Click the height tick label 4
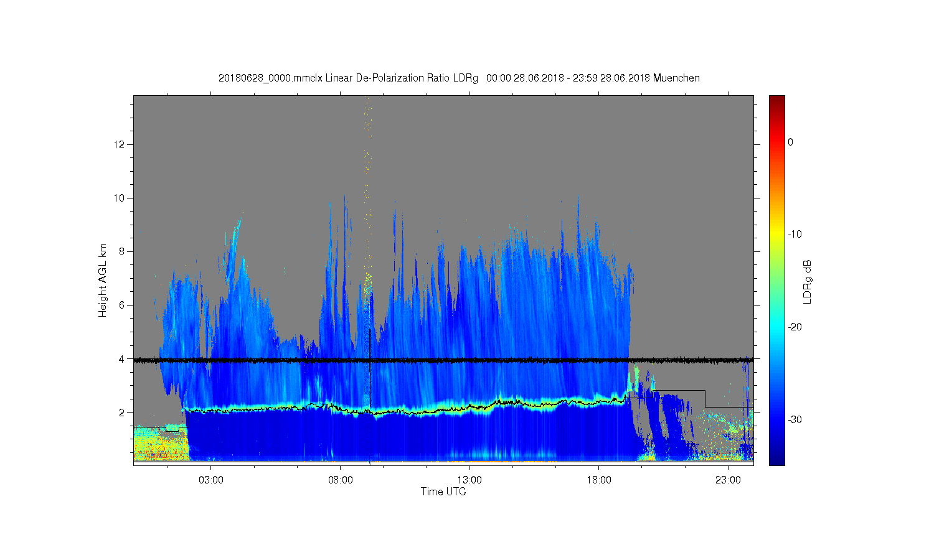This screenshot has height=560, width=934. [122, 359]
